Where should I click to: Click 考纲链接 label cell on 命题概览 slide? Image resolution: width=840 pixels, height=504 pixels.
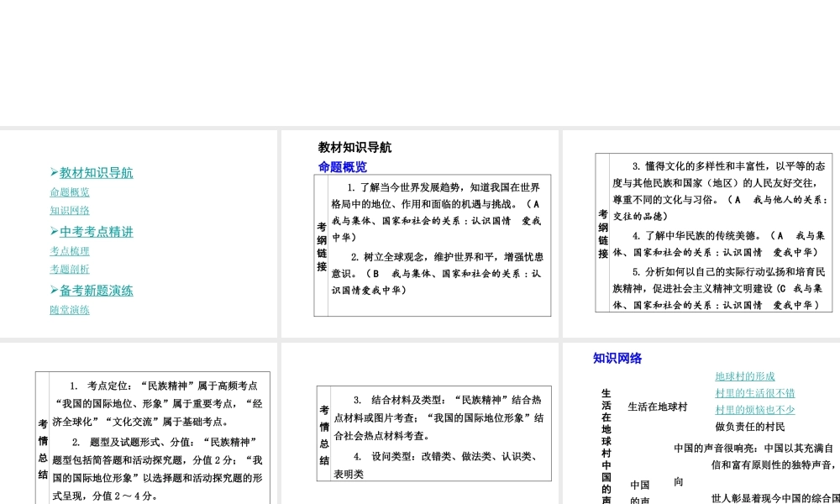point(322,246)
